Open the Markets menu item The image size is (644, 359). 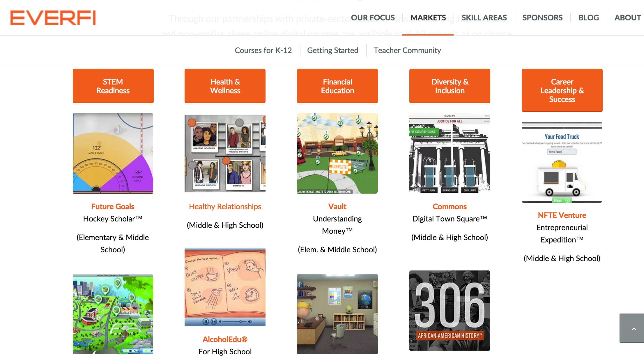coord(428,18)
